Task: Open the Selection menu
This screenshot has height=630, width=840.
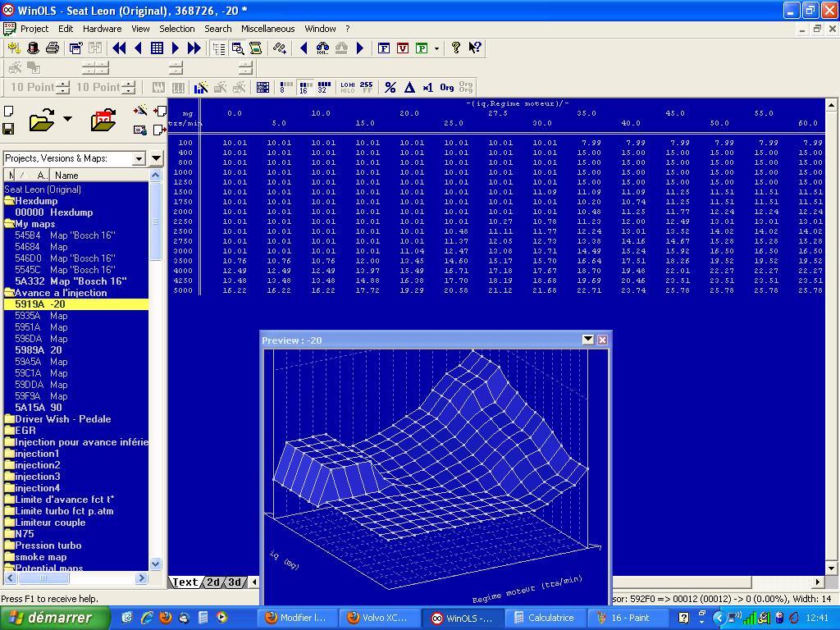Action: pyautogui.click(x=177, y=29)
